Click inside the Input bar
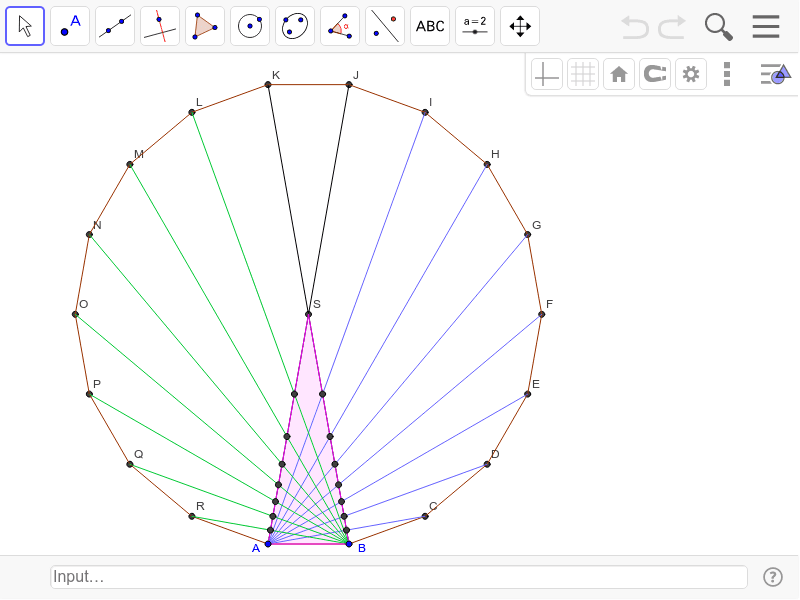Viewport: 800px width, 600px height. point(398,577)
